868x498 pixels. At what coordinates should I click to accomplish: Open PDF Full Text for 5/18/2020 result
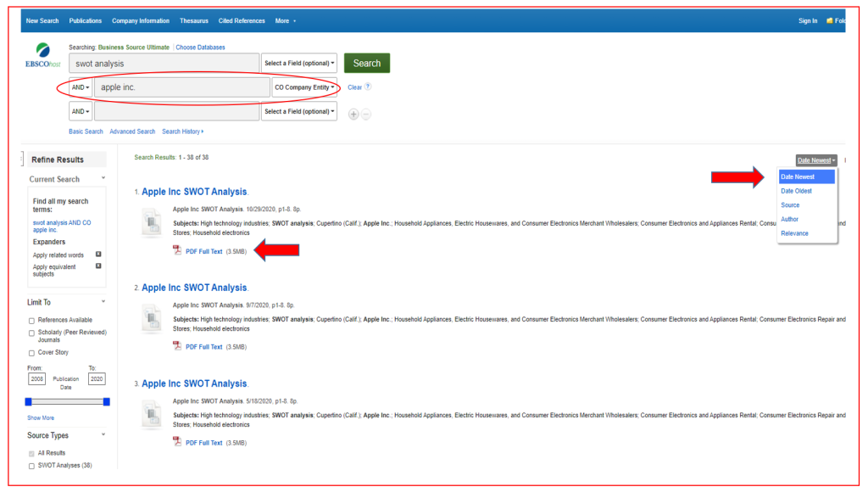203,443
